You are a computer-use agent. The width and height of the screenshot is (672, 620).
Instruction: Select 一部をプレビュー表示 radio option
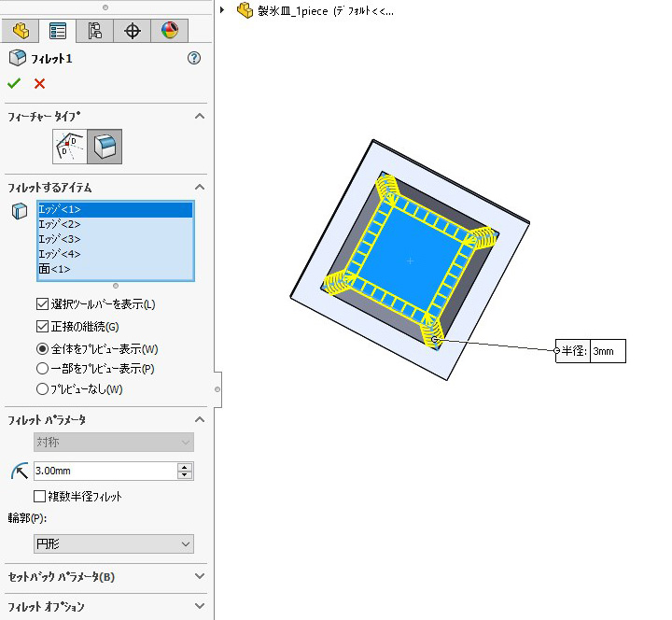(x=42, y=369)
